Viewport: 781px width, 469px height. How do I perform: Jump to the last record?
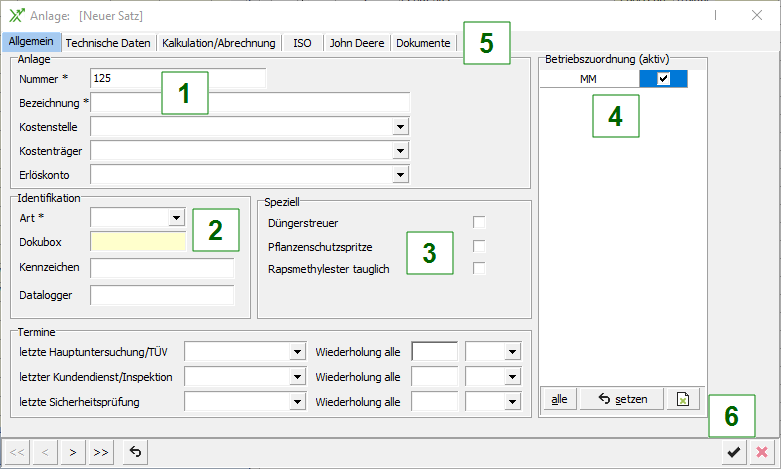tap(101, 453)
